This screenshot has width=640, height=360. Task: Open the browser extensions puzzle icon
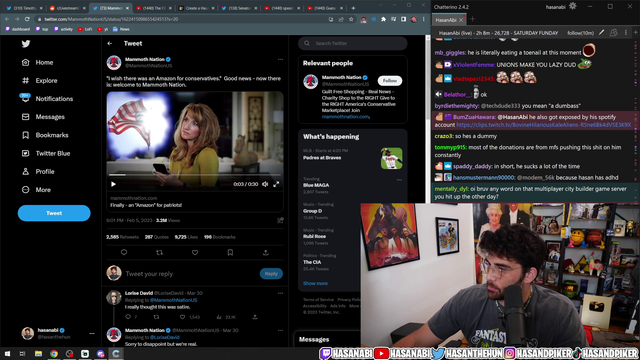coord(383,19)
